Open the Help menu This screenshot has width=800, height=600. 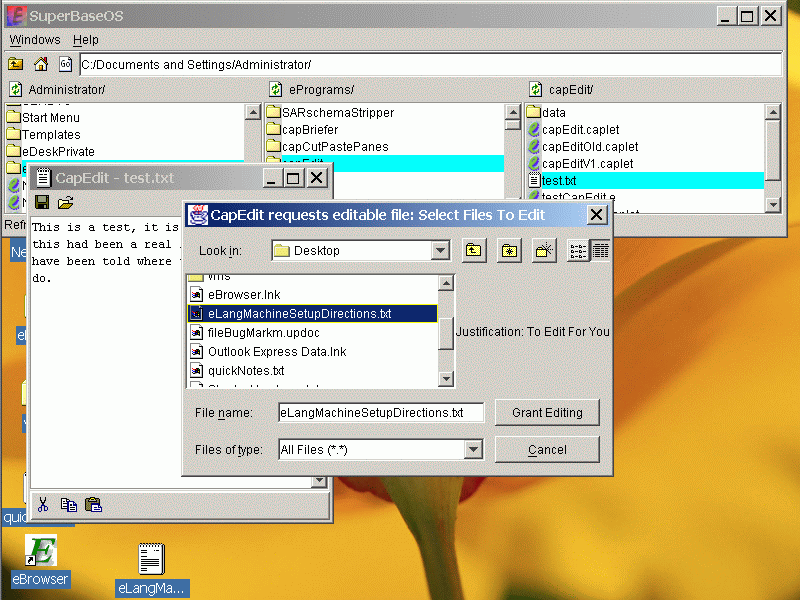coord(86,40)
